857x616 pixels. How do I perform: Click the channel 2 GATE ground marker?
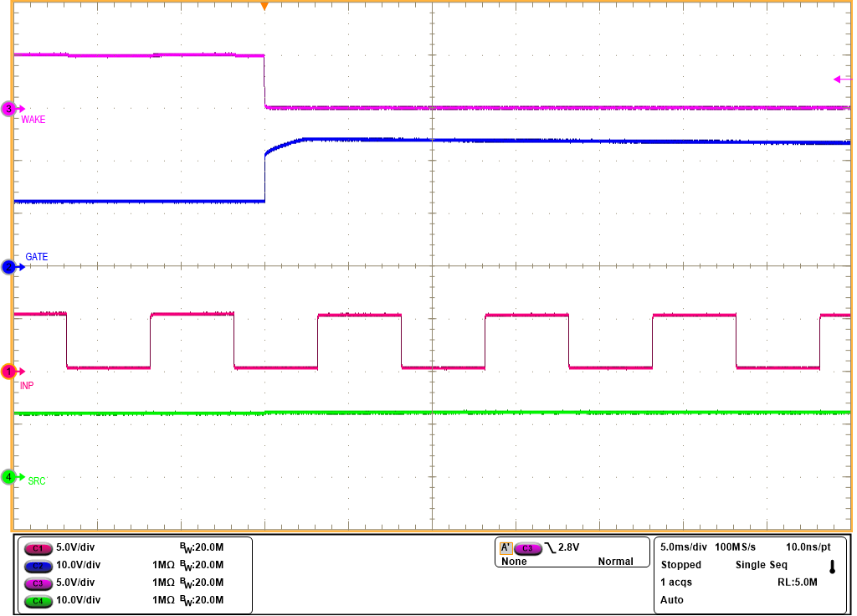[10, 267]
